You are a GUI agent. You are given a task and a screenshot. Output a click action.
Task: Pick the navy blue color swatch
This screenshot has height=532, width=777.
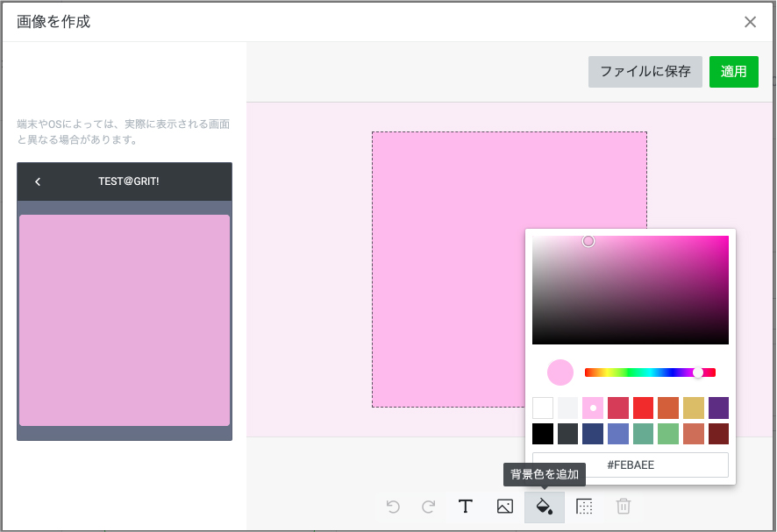point(593,434)
